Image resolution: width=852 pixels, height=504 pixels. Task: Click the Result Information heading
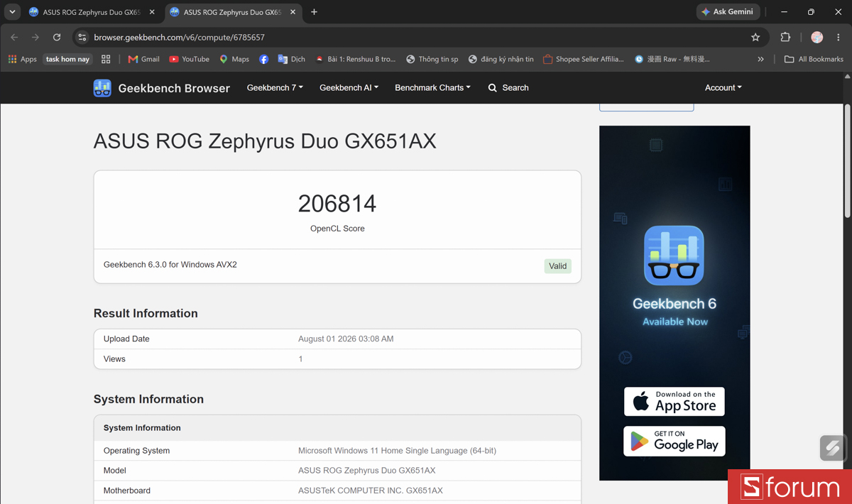point(146,313)
